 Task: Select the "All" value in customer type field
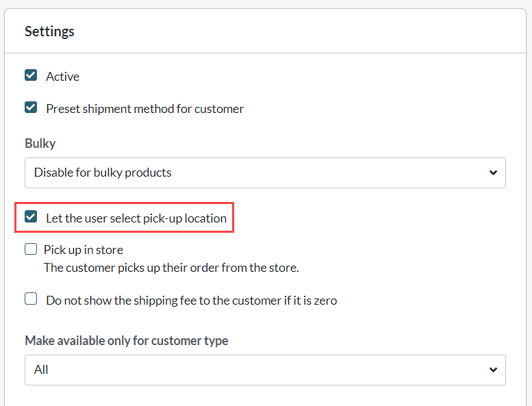[41, 370]
